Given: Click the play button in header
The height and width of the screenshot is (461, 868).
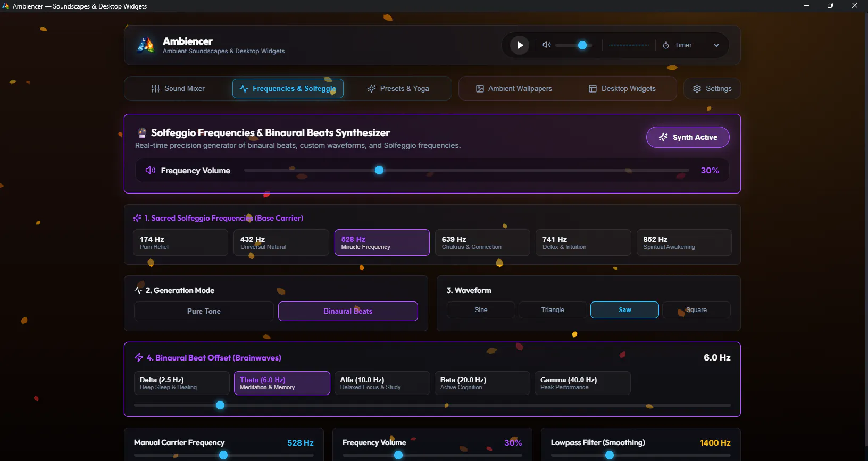Looking at the screenshot, I should 520,45.
